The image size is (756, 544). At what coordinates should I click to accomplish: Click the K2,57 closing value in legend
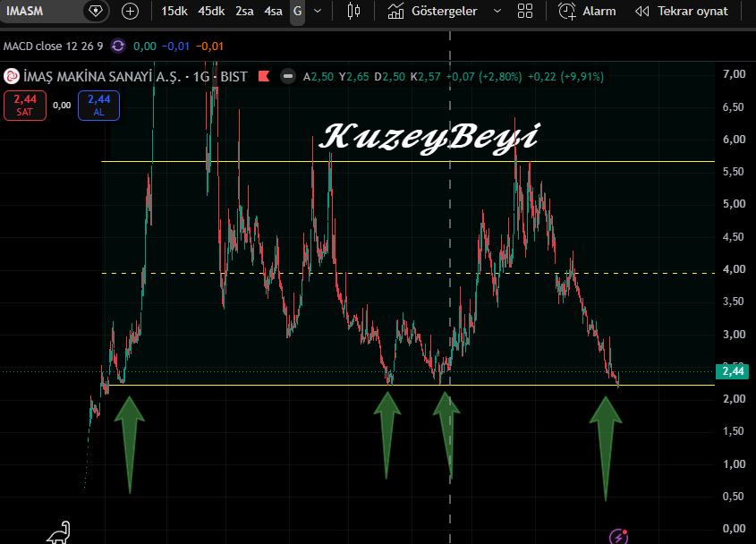click(425, 77)
